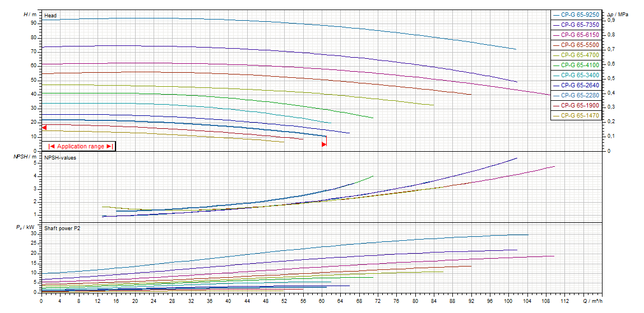The height and width of the screenshot is (313, 644).
Task: Click the red left-pointing application range marker on the head axis
Action: [x=44, y=128]
